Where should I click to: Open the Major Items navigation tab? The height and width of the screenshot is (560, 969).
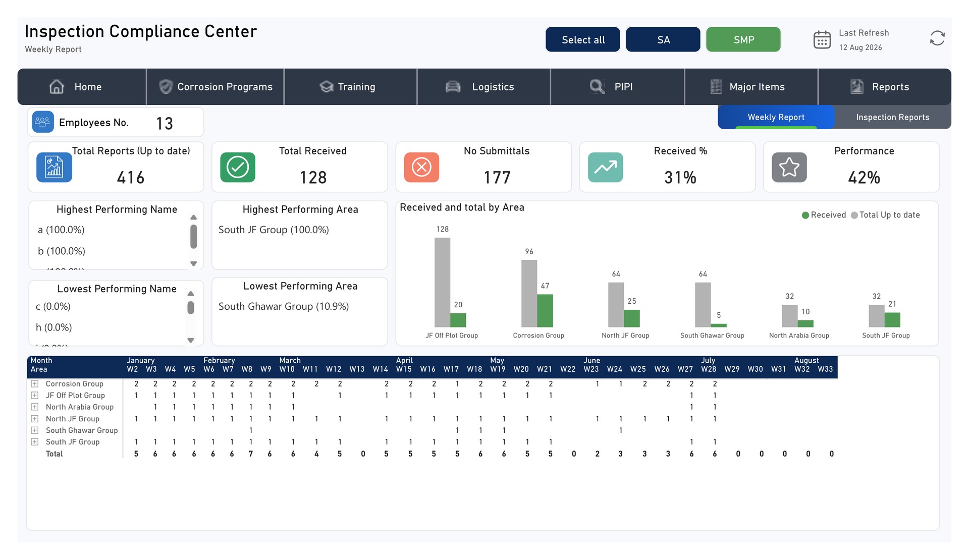coord(751,87)
